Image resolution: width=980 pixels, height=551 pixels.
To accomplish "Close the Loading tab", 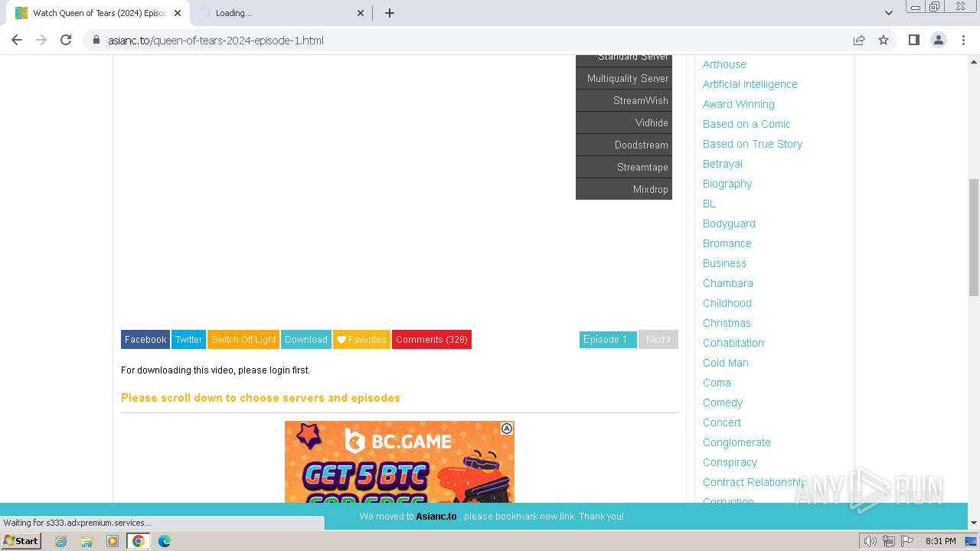I will click(361, 13).
